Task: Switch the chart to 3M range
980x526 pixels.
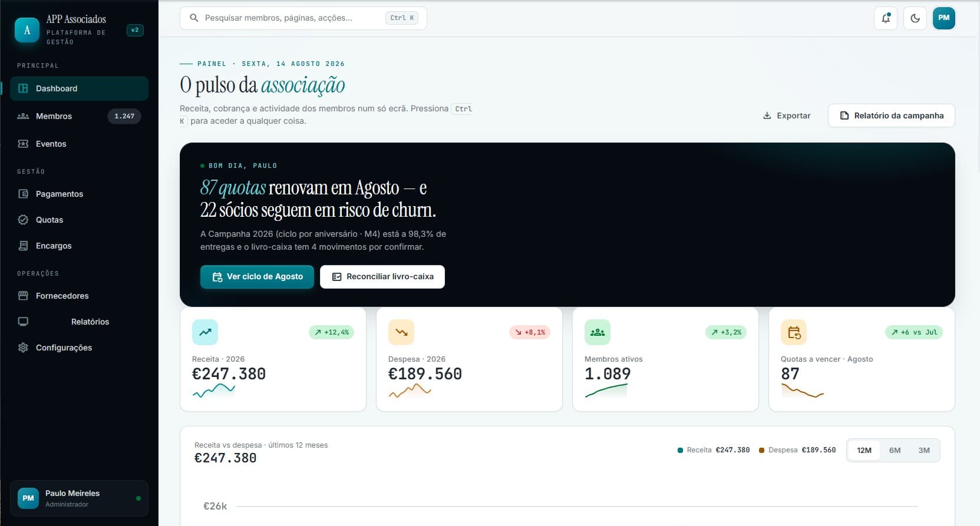Action: pos(924,451)
